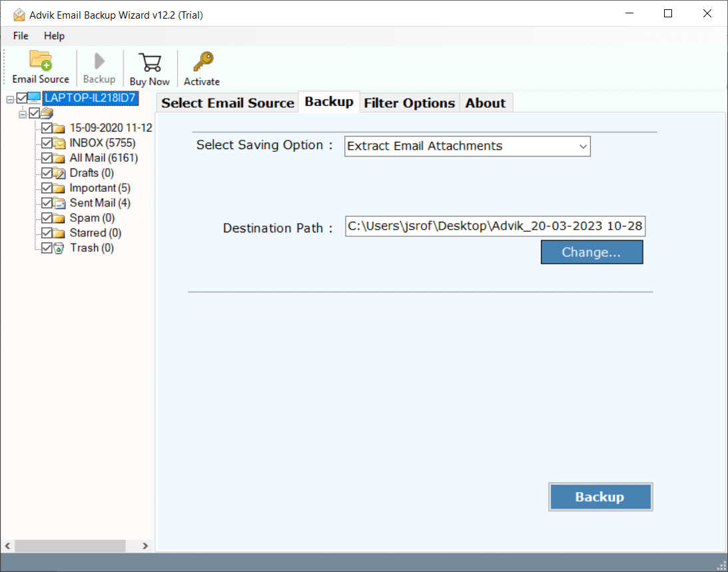Click the folder icon beside 15-09-2020 11-12
This screenshot has width=728, height=572.
click(x=59, y=128)
